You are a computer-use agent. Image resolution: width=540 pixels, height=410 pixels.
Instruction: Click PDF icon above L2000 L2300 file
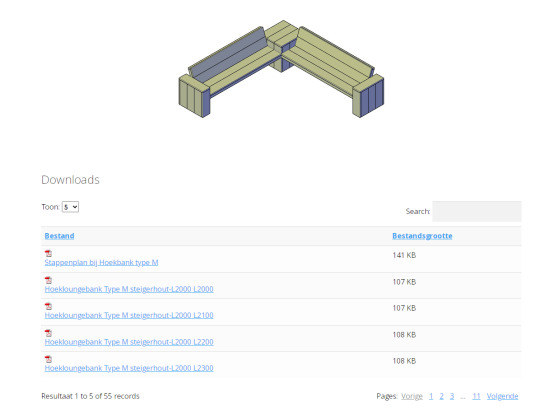point(48,359)
